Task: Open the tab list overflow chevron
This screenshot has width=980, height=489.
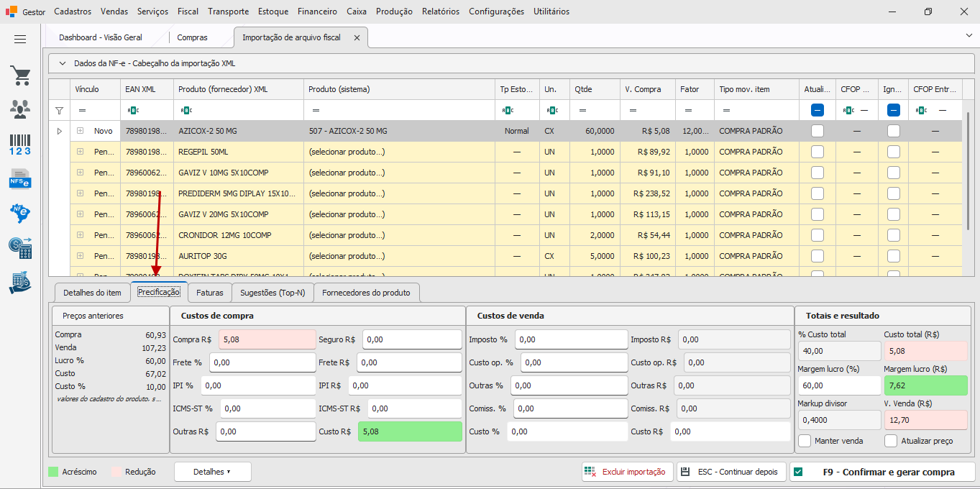Action: 968,35
